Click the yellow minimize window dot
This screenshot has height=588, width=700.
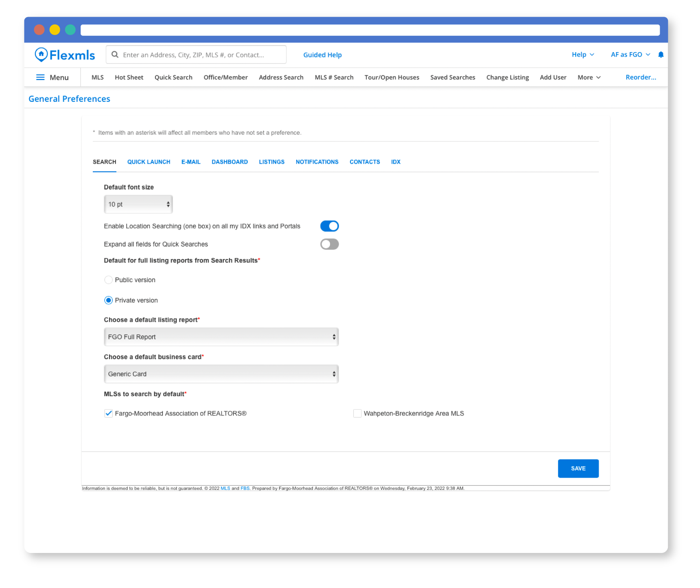(x=55, y=30)
